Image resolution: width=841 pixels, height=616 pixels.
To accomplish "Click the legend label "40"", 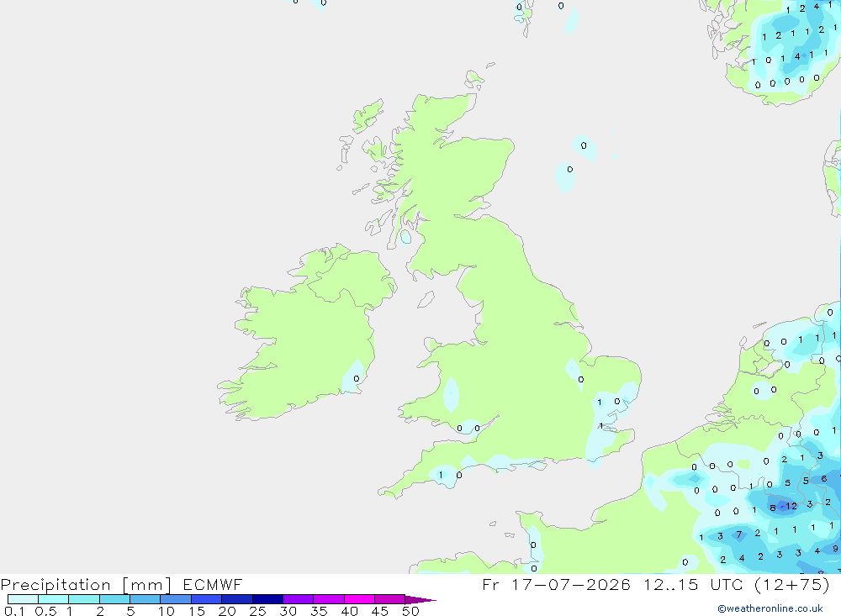I will pyautogui.click(x=350, y=611).
